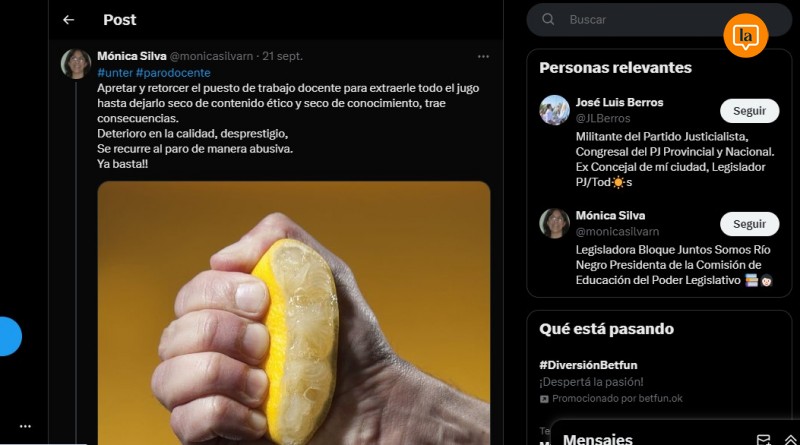Open the #unter hashtag

pos(115,72)
